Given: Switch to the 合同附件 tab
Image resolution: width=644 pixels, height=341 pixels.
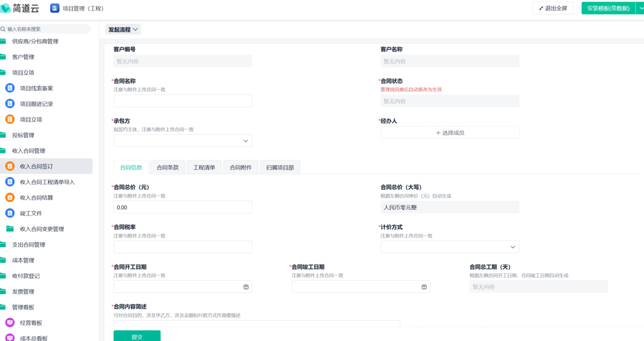Looking at the screenshot, I should pos(240,167).
